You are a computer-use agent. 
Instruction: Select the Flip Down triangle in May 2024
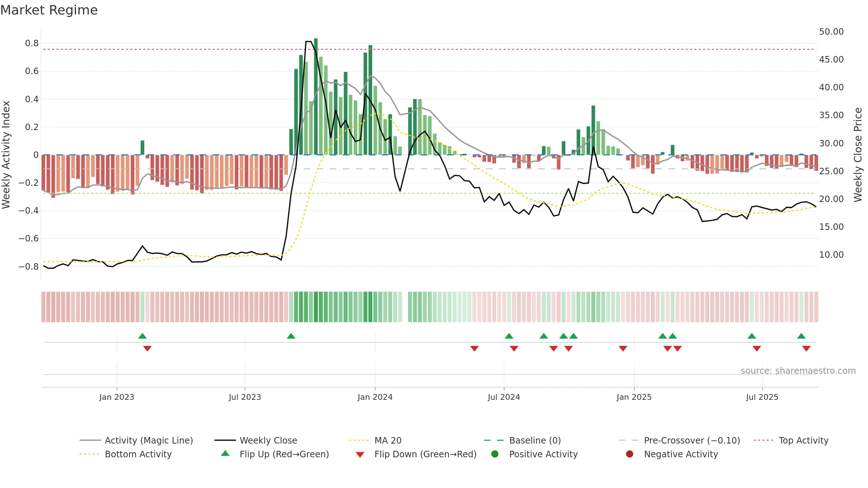475,348
